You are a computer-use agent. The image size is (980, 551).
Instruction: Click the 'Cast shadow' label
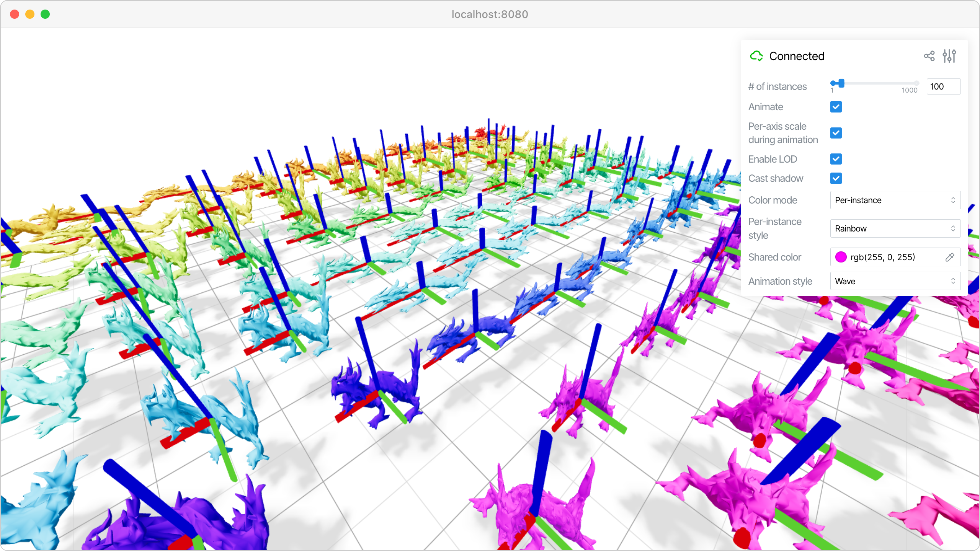pos(776,178)
